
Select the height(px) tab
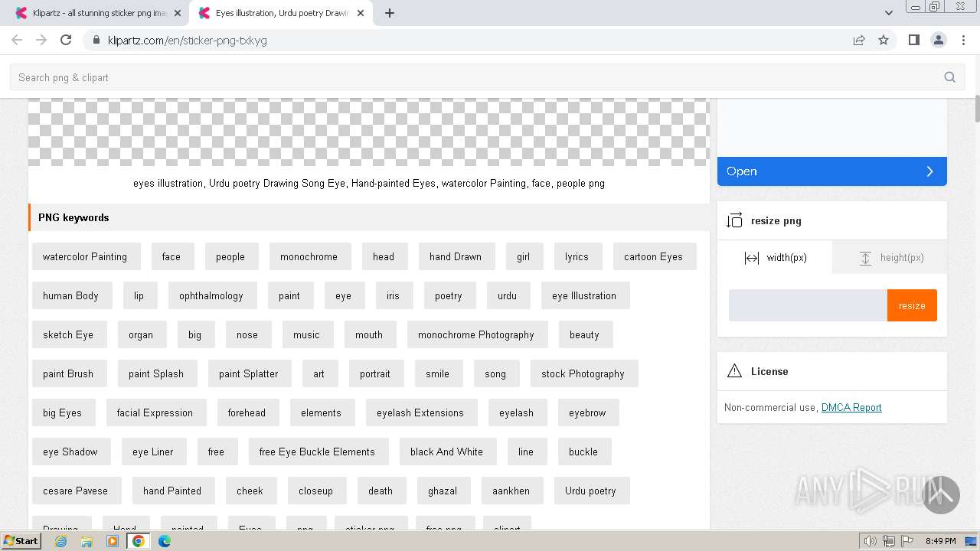pos(890,258)
